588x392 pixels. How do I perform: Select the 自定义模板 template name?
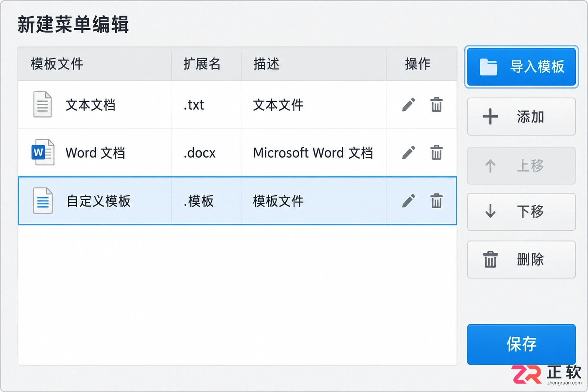[x=99, y=201]
